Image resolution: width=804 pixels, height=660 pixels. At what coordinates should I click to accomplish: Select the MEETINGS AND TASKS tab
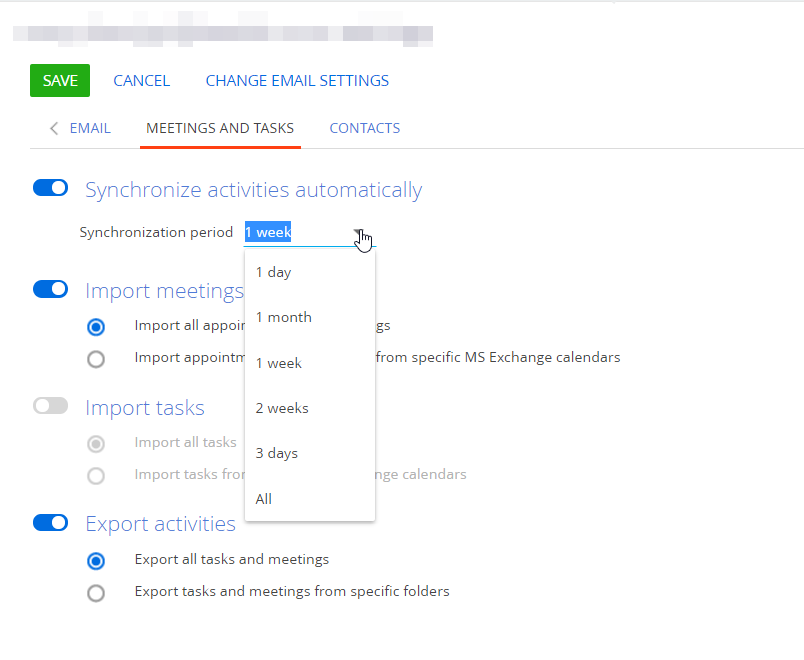tap(220, 128)
